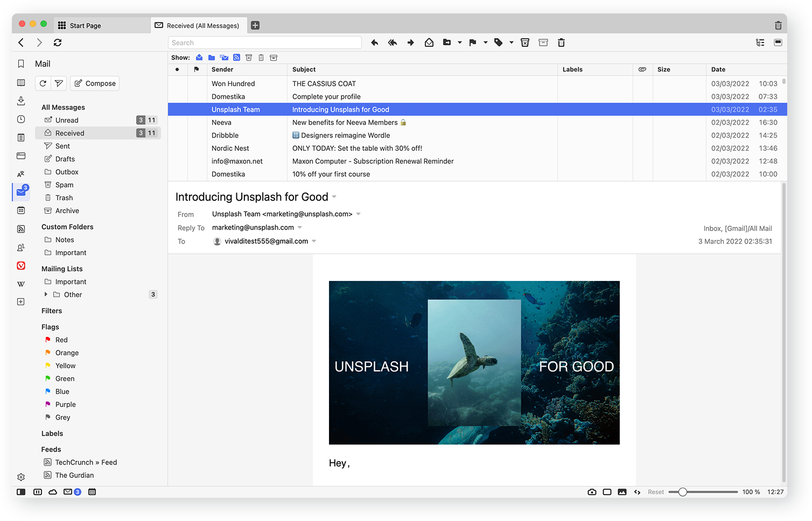The image size is (812, 521).
Task: Expand the Other mailing list folder
Action: click(46, 294)
